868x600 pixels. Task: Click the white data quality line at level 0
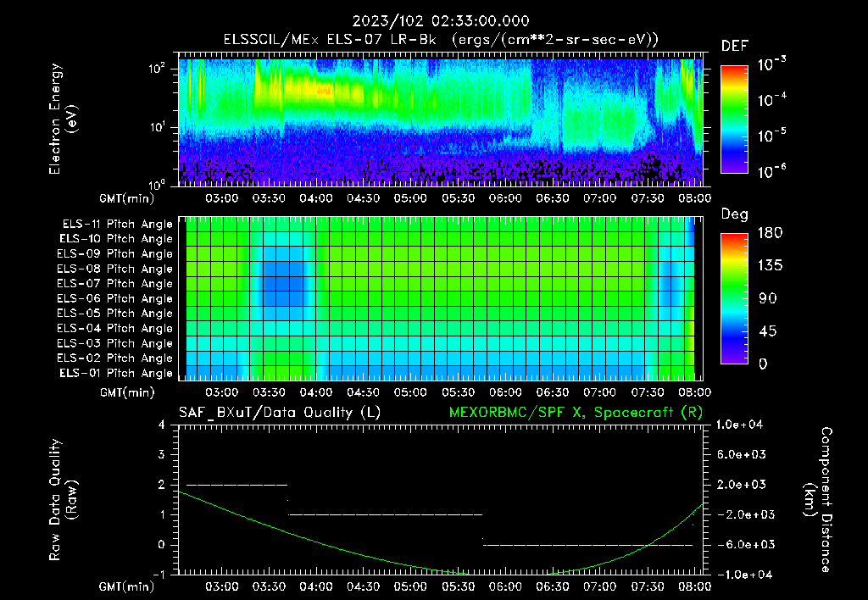[x=588, y=545]
